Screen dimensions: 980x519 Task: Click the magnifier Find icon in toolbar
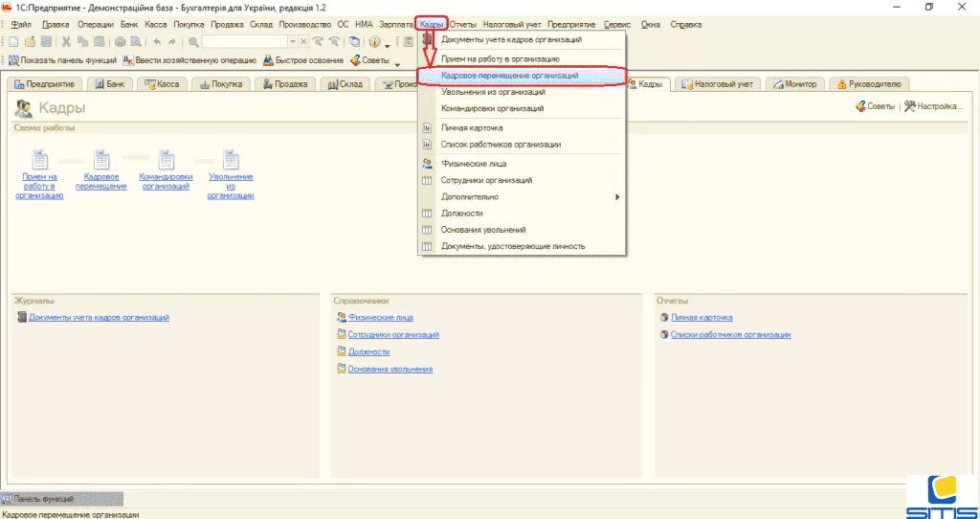click(x=193, y=42)
